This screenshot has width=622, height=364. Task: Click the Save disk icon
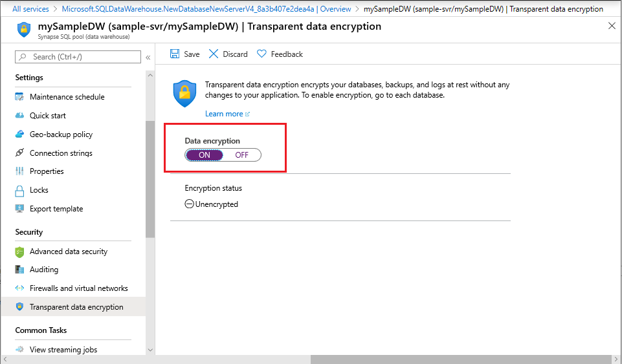(175, 54)
